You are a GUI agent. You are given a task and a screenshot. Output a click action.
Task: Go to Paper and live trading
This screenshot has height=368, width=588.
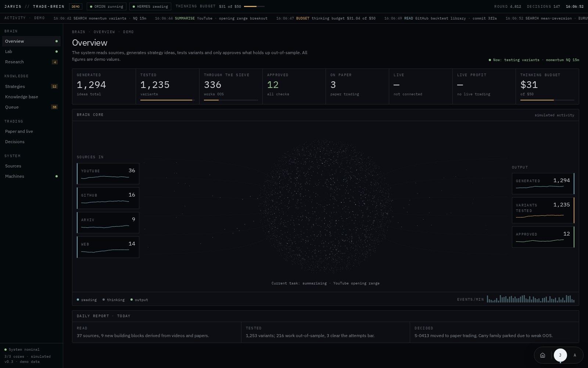31,131
